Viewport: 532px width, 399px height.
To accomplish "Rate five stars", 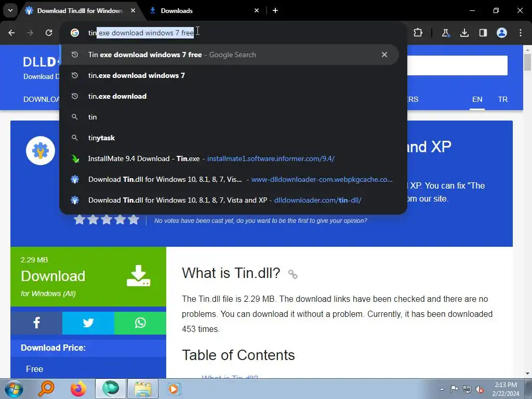I will [x=134, y=220].
